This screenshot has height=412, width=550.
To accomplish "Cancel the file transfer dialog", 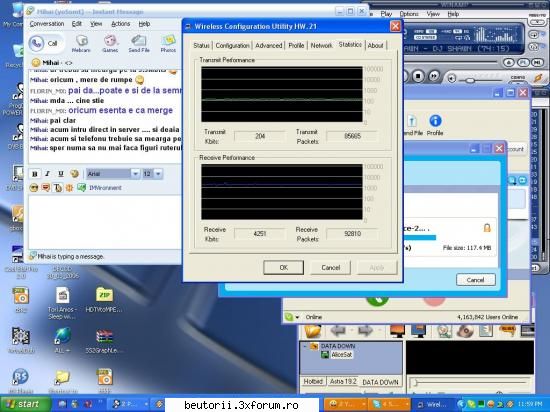I will pos(476,280).
